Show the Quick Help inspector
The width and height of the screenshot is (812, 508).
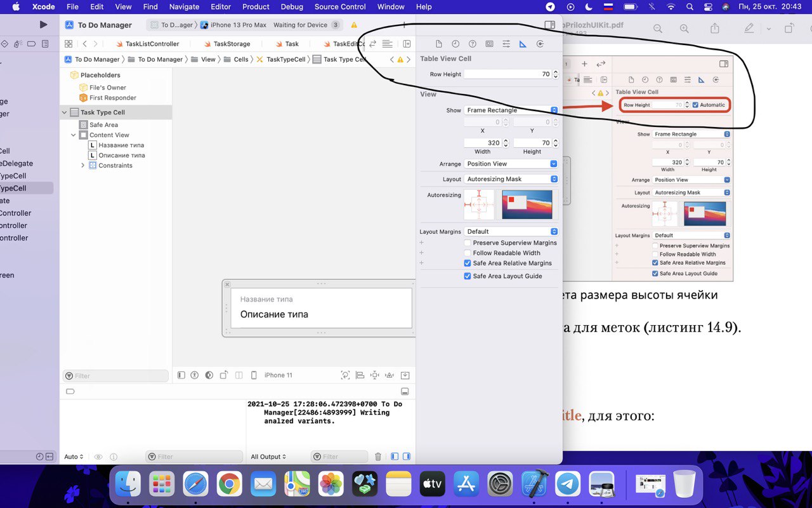tap(472, 44)
